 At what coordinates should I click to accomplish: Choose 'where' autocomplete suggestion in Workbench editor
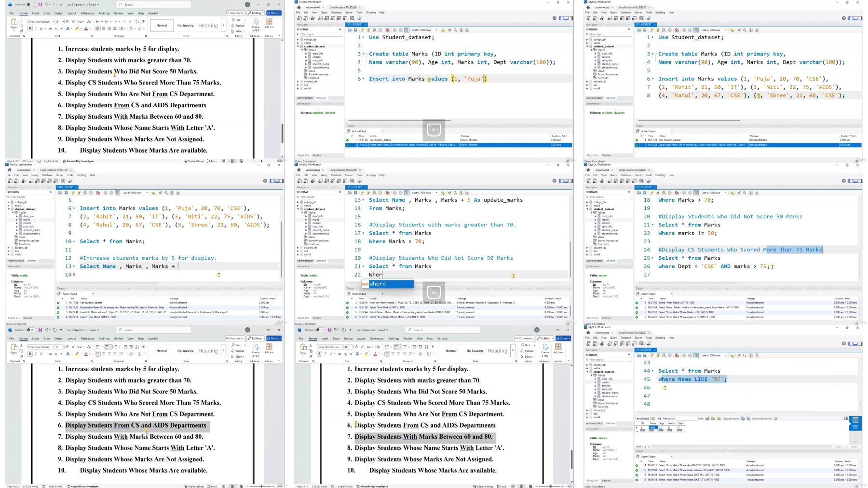[x=388, y=284]
